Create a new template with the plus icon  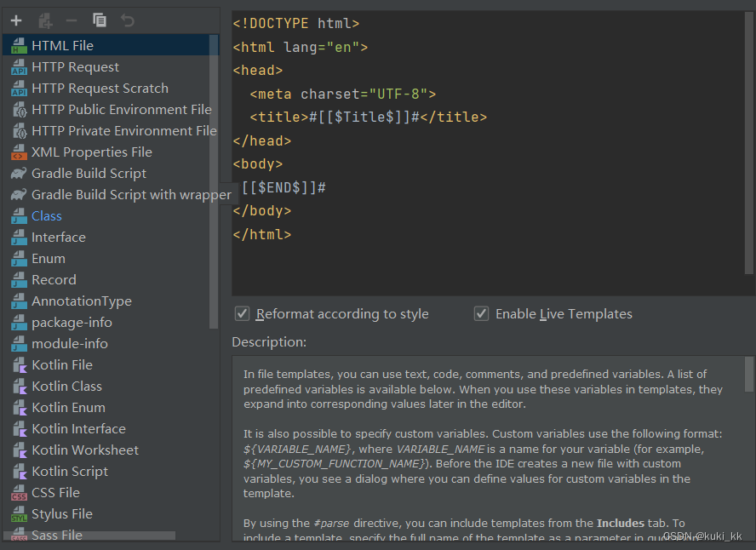(16, 20)
